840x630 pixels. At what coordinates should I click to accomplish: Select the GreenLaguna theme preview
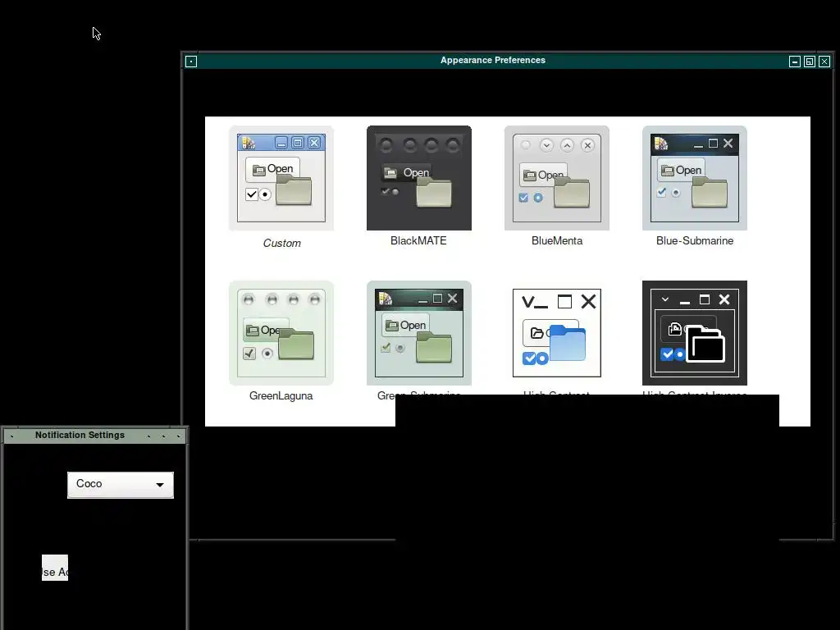[281, 333]
